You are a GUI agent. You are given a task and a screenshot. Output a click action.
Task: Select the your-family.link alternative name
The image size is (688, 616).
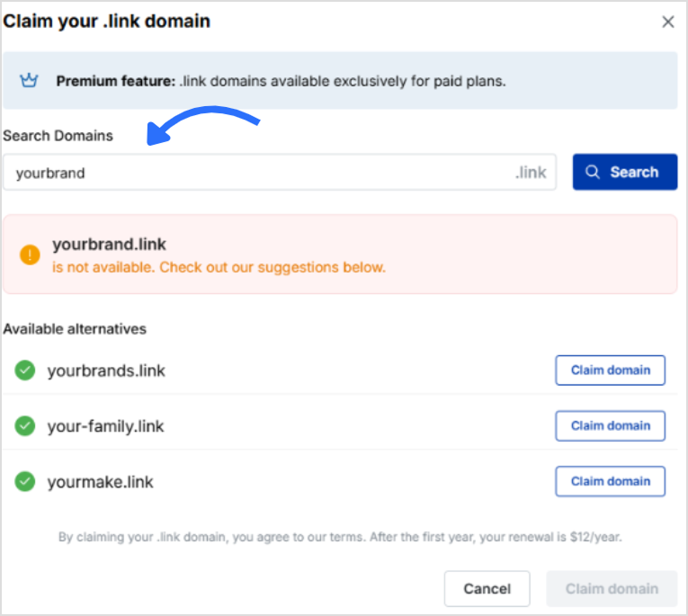coord(106,426)
